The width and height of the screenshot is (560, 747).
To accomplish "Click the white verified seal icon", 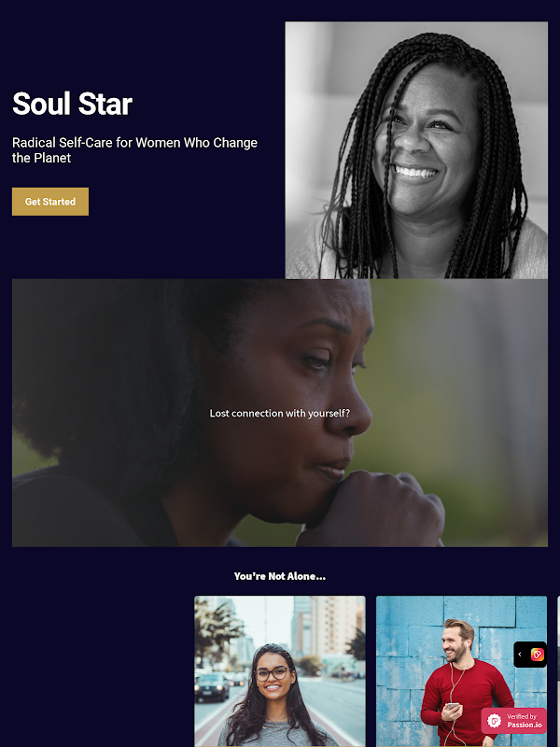I will pos(495,721).
